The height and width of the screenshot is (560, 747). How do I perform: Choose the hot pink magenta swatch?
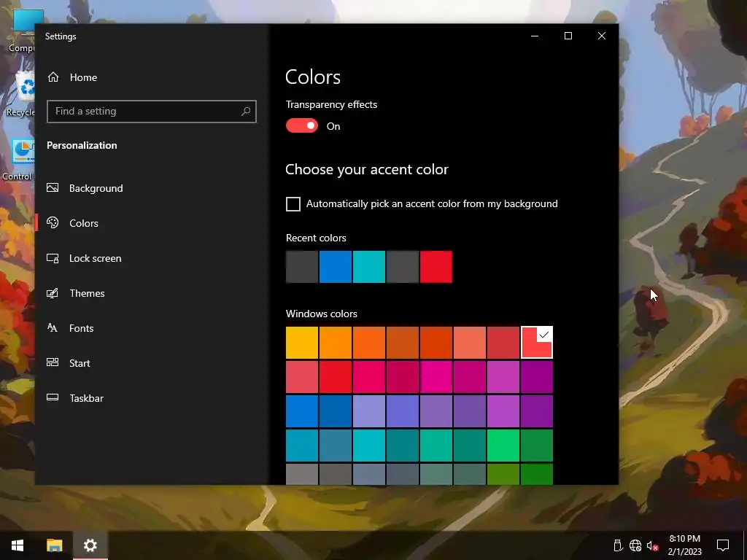click(x=436, y=377)
